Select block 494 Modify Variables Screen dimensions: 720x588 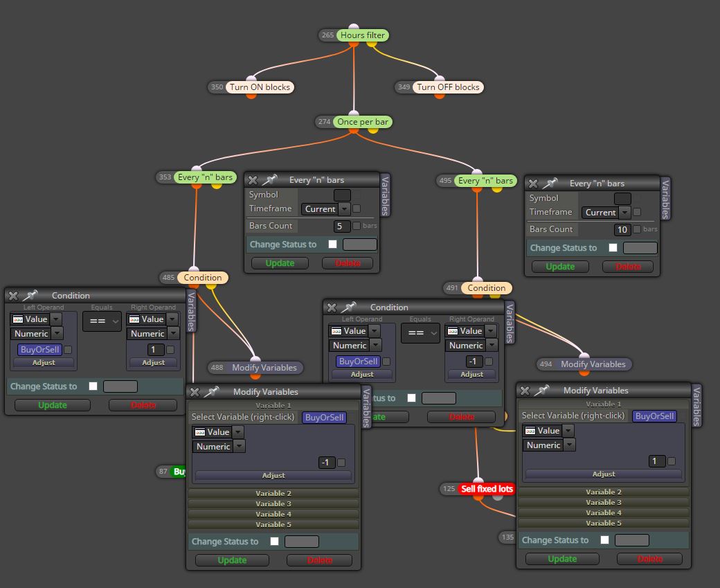[593, 364]
